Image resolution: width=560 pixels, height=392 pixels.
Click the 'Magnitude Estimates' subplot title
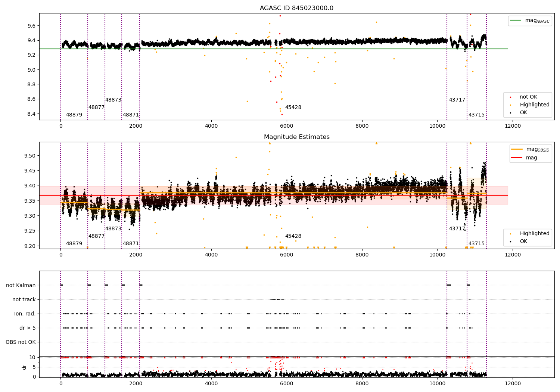click(x=296, y=137)
